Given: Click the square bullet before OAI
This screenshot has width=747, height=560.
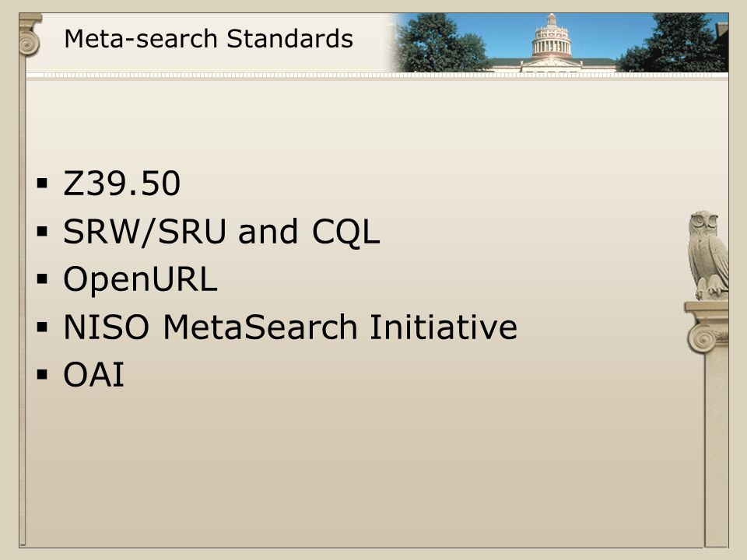Looking at the screenshot, I should click(x=42, y=375).
